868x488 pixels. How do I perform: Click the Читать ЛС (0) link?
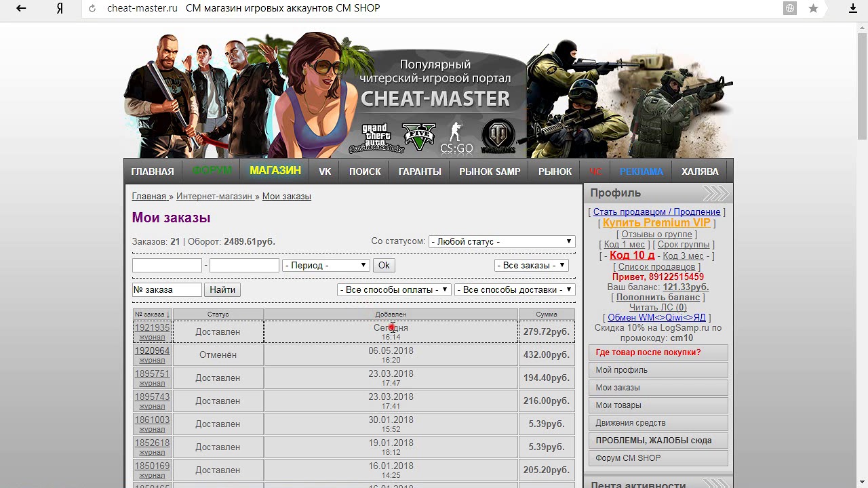(658, 307)
